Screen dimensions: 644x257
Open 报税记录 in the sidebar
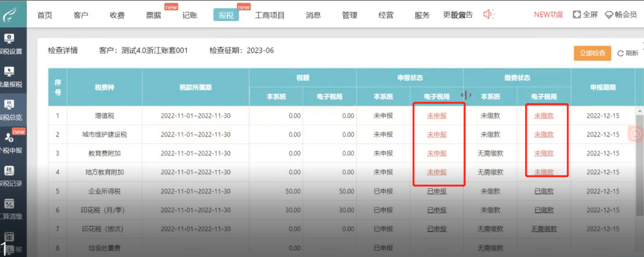tap(10, 176)
